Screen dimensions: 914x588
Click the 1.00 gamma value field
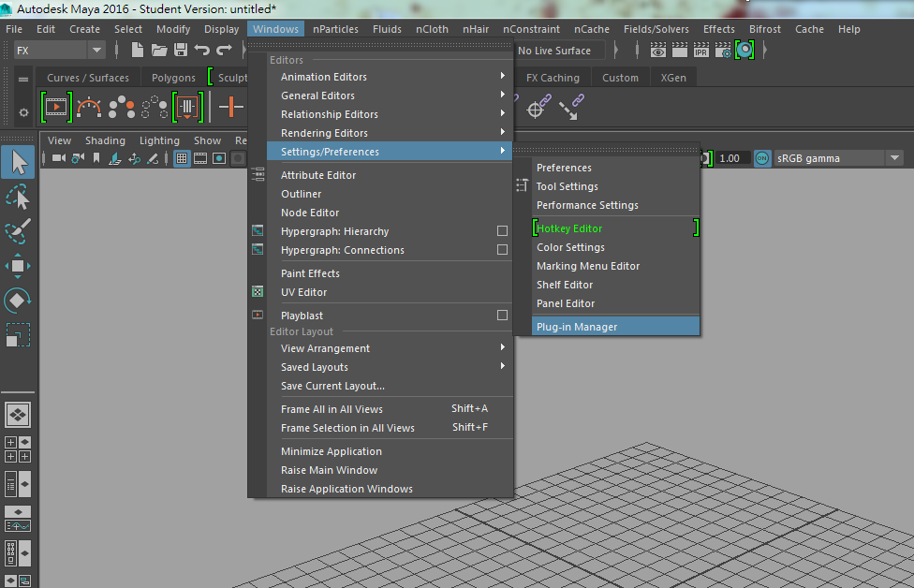click(x=732, y=158)
